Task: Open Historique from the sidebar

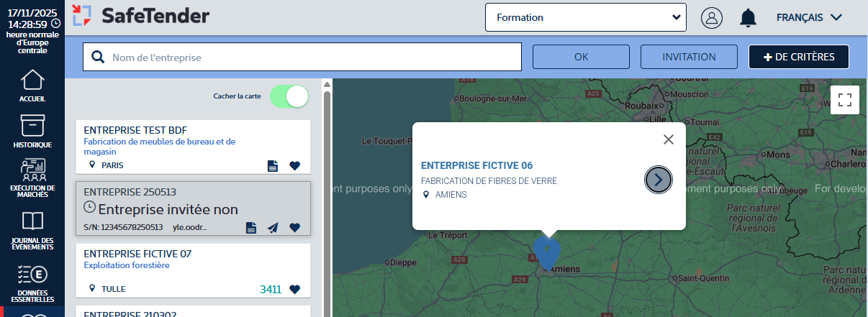Action: point(32,131)
